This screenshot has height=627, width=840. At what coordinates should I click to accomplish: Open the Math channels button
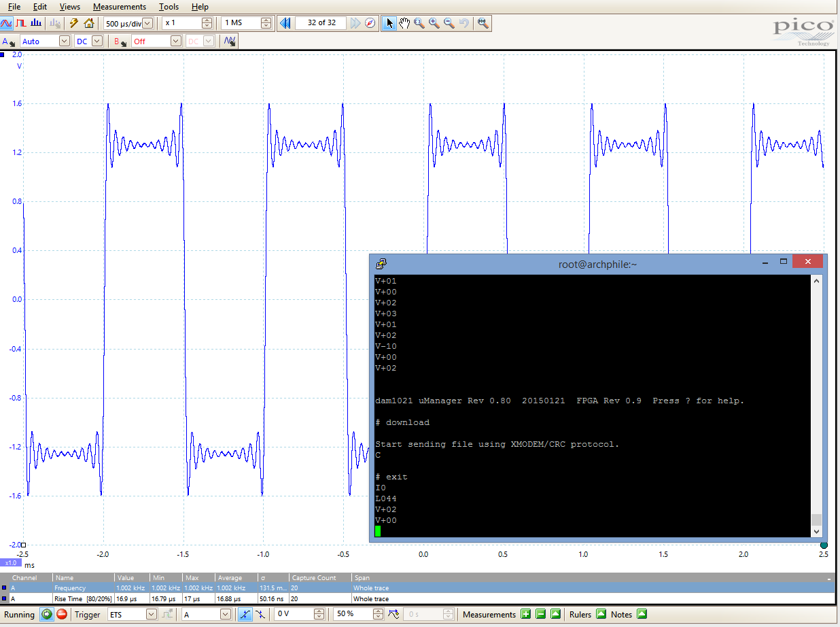point(230,41)
